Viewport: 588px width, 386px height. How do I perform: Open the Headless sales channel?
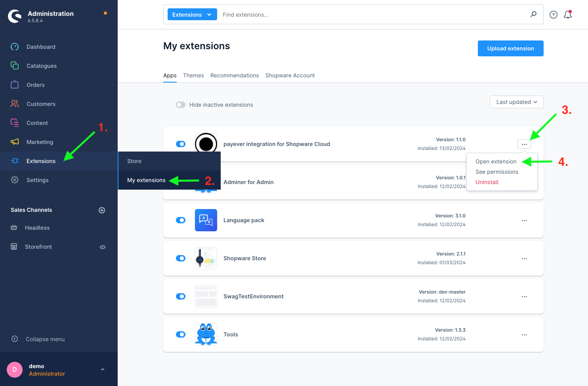point(37,228)
